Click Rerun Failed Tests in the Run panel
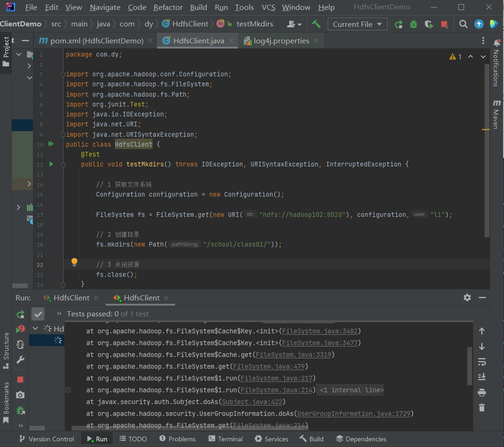The height and width of the screenshot is (447, 504). pyautogui.click(x=20, y=330)
